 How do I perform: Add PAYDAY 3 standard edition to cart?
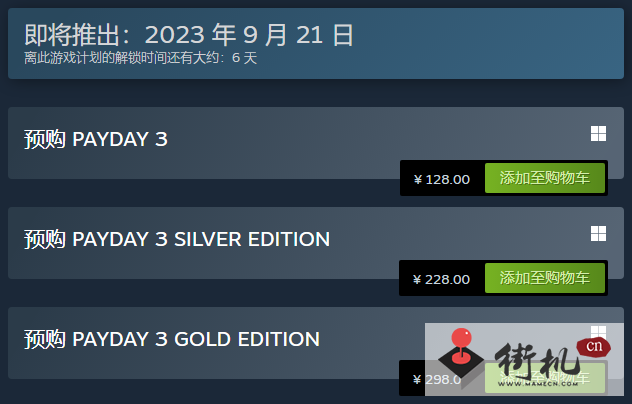pyautogui.click(x=545, y=179)
